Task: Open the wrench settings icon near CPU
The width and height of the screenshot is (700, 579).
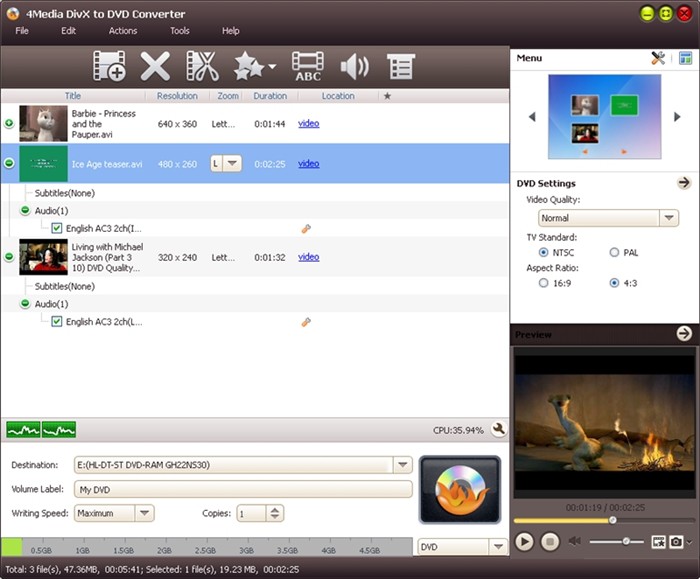Action: click(499, 429)
